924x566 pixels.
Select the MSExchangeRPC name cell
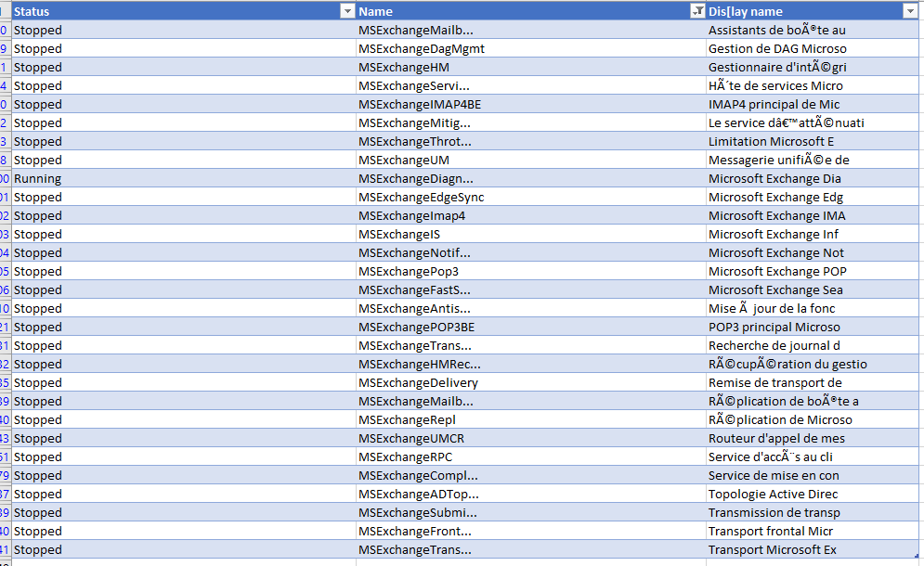tap(531, 457)
